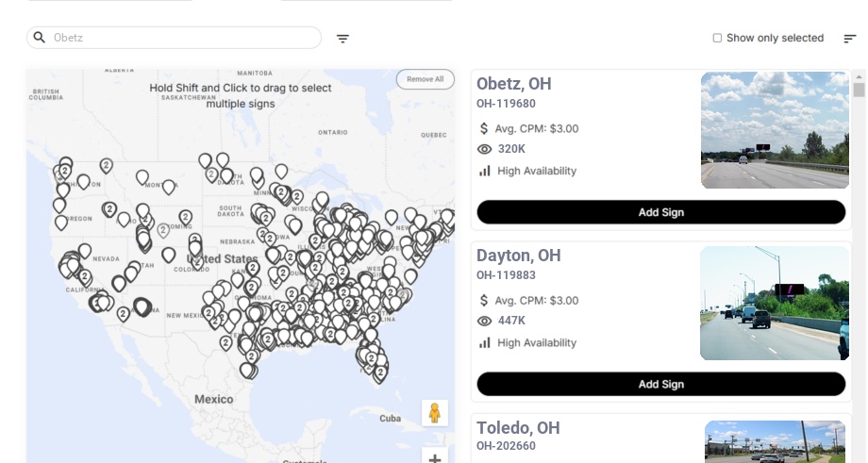Open the sort icon at top right
868x463 pixels.
click(849, 39)
